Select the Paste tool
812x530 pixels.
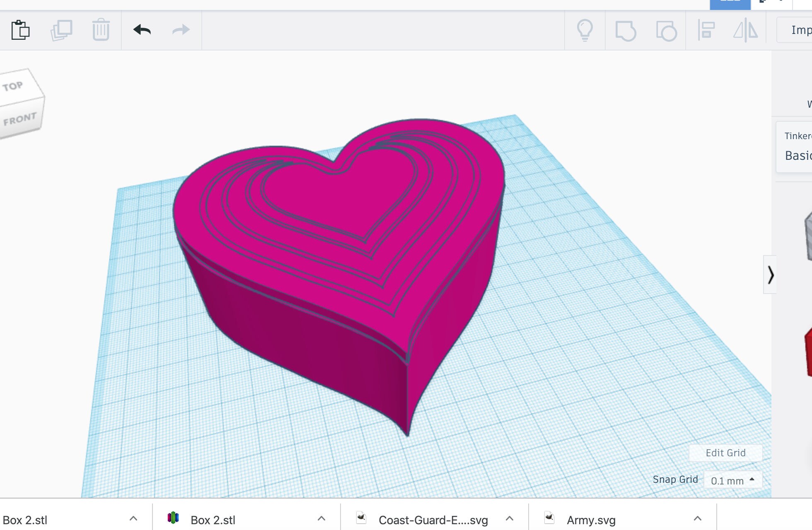coord(22,30)
